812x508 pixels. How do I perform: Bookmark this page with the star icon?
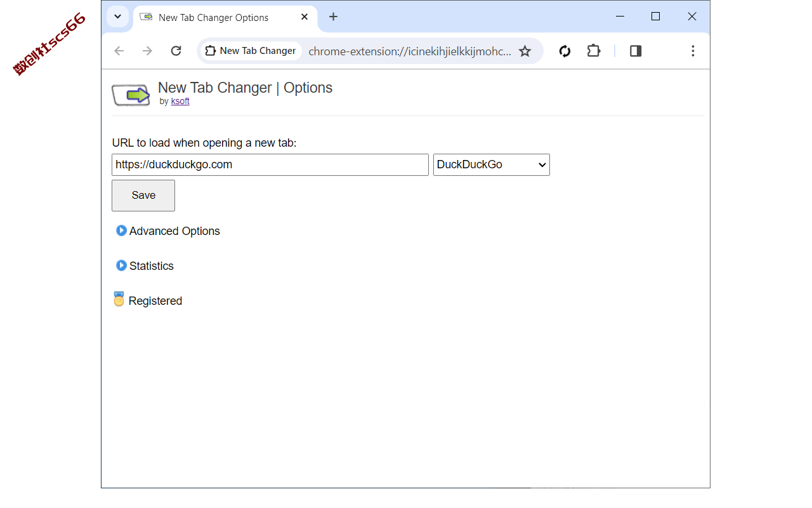coord(525,51)
